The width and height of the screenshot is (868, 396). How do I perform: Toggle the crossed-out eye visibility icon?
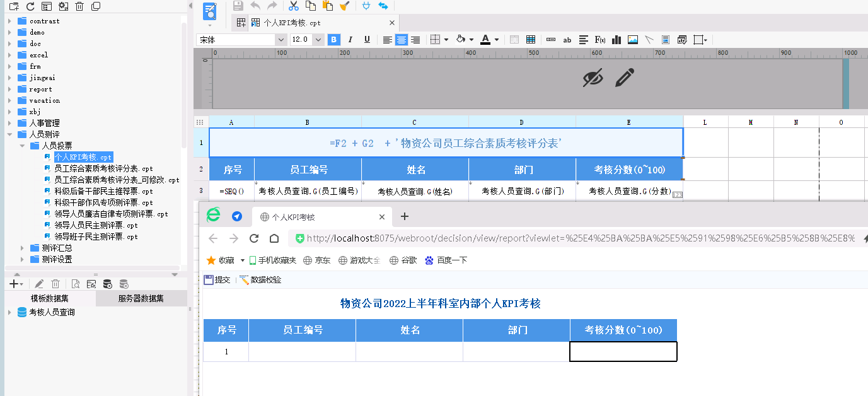(593, 78)
